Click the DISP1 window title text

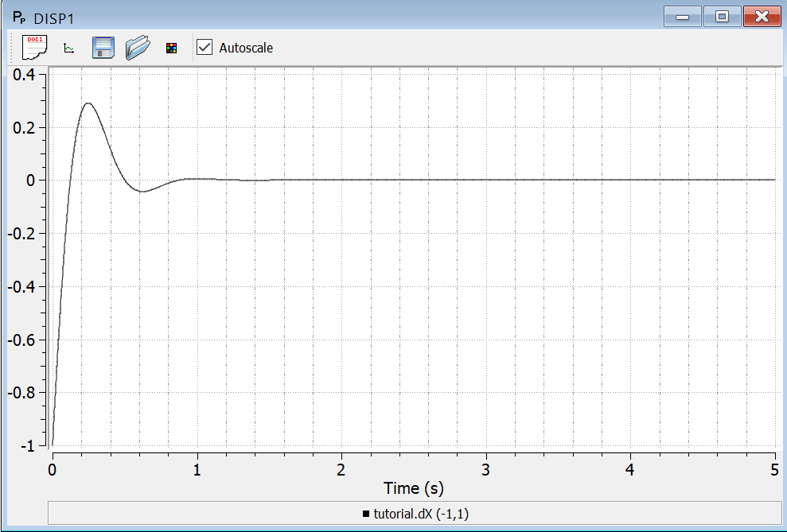click(x=53, y=19)
